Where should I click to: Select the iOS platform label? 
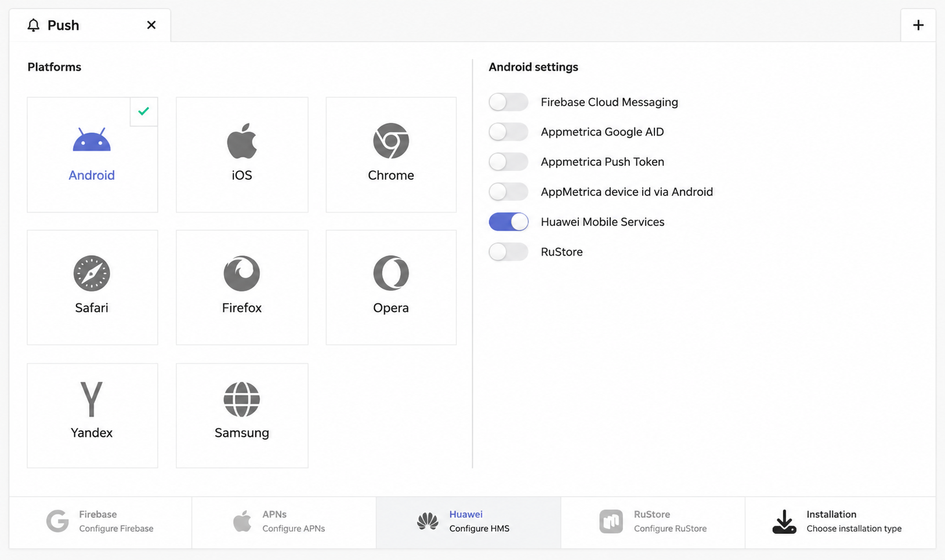[x=242, y=175]
